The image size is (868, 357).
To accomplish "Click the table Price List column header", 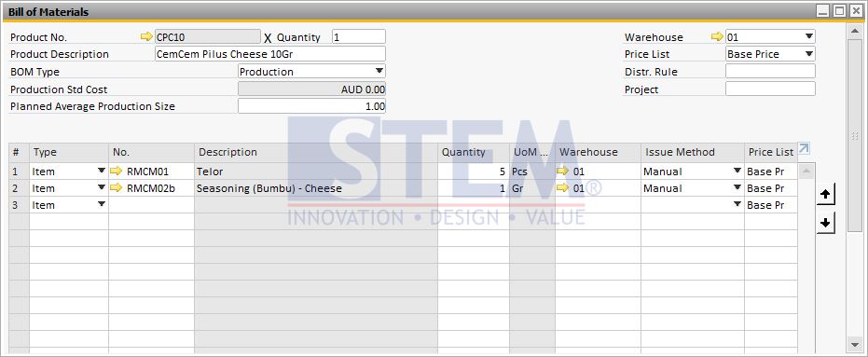I will pos(770,152).
